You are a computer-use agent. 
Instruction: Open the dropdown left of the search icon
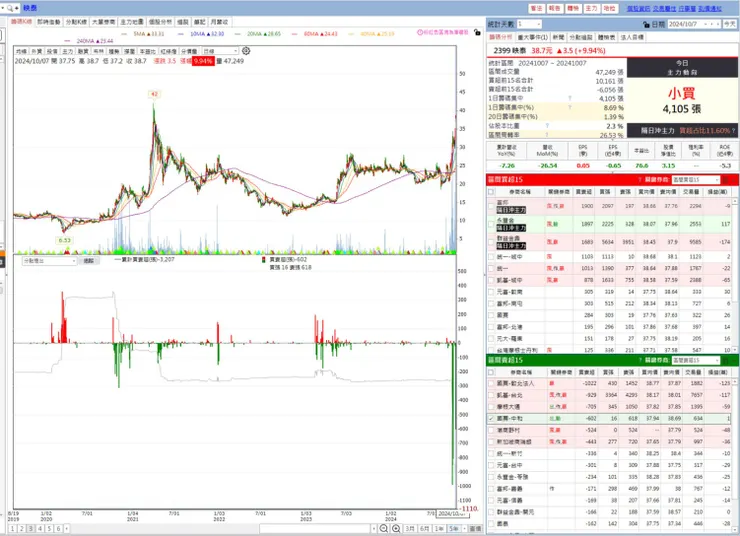coord(3,8)
